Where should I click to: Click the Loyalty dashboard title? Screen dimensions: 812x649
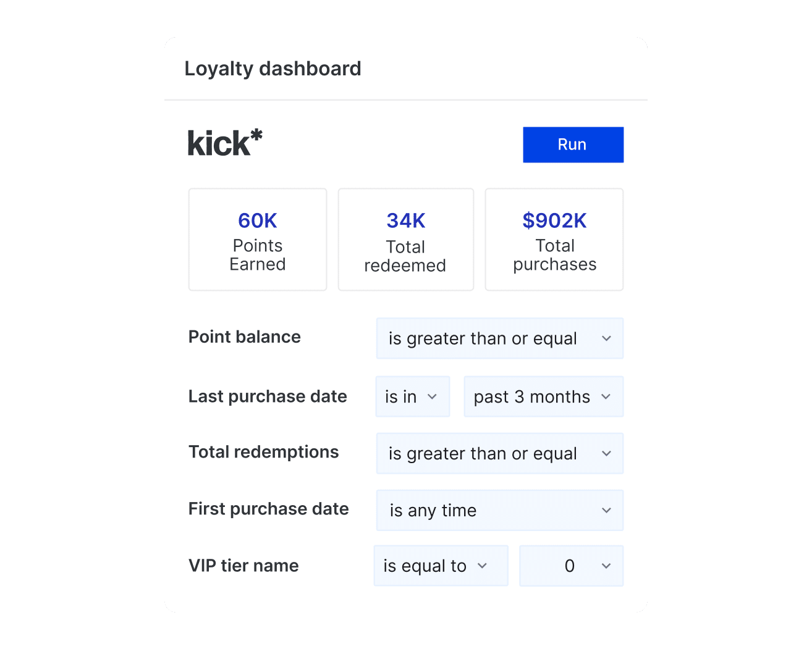[x=273, y=69]
